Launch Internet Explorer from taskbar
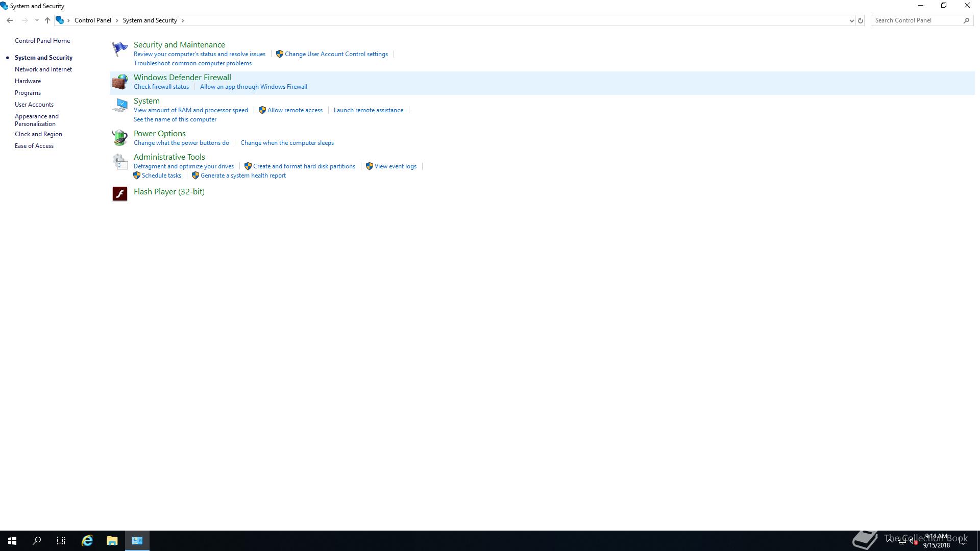 point(87,541)
